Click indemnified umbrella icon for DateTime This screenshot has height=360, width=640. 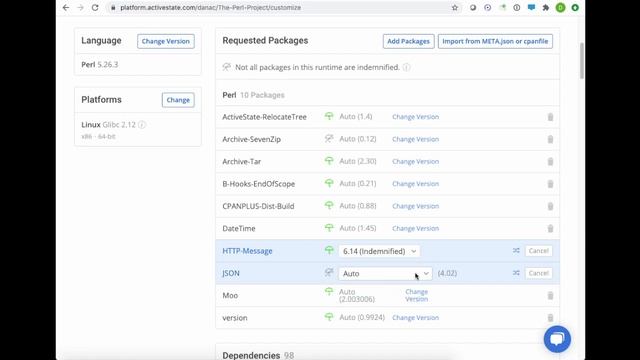329,228
